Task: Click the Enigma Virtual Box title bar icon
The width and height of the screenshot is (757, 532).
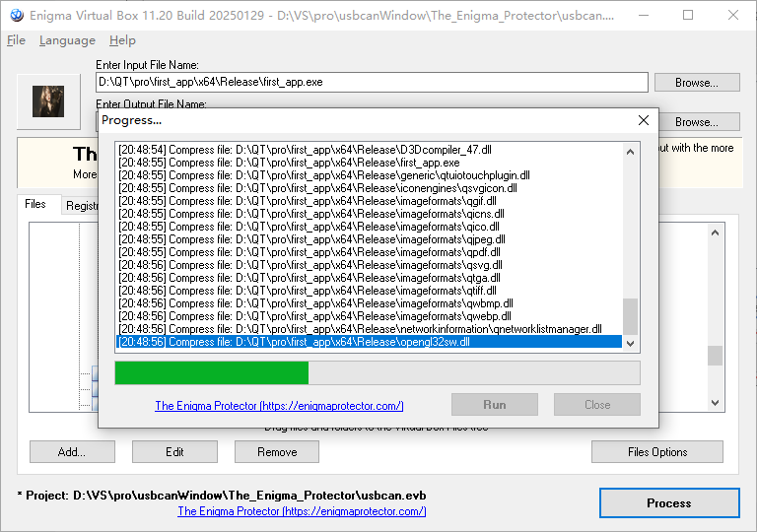Action: click(x=17, y=16)
